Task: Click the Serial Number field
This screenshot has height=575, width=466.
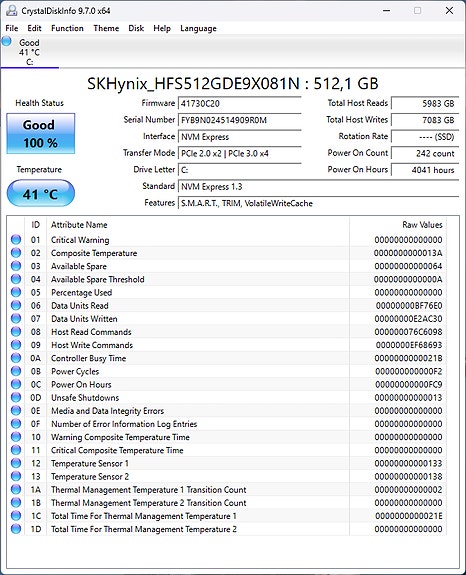Action: 240,120
